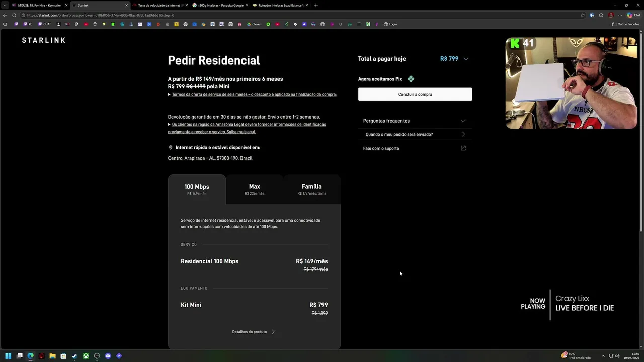
Task: Click Concluir a compra button
Action: point(415,94)
